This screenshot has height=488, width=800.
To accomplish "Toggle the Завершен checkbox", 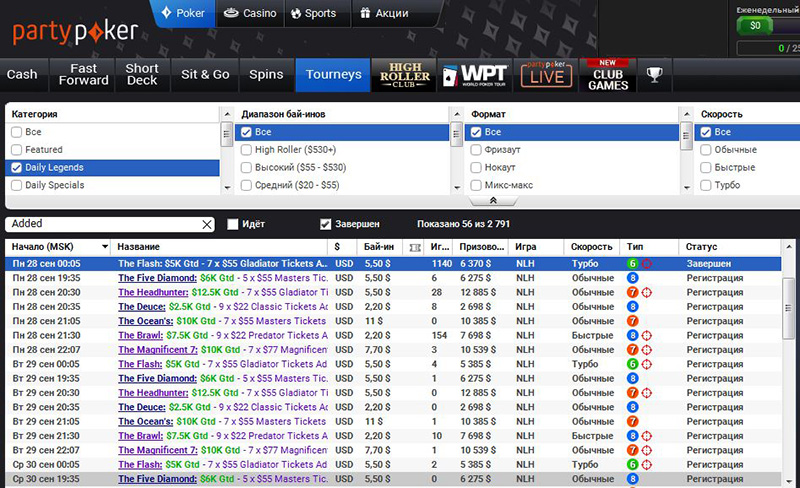I will pos(326,224).
